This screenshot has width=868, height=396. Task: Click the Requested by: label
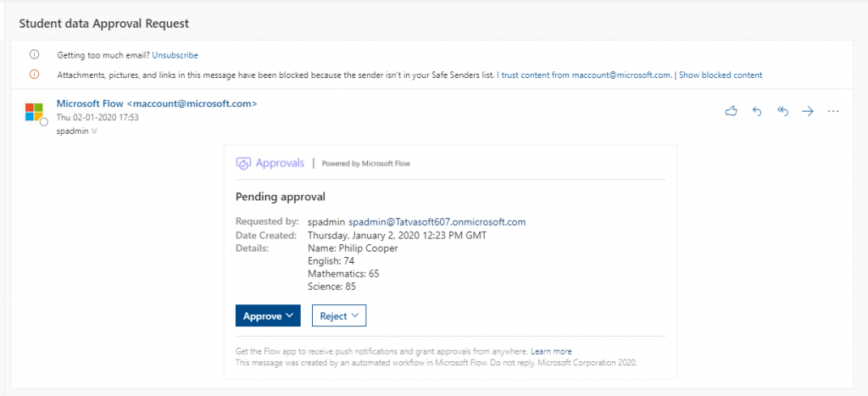tap(267, 222)
